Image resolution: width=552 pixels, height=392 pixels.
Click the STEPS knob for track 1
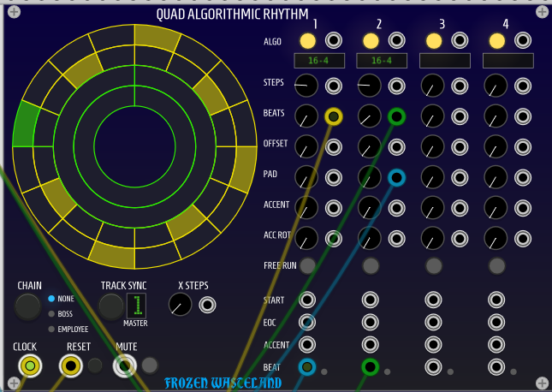[x=306, y=86]
